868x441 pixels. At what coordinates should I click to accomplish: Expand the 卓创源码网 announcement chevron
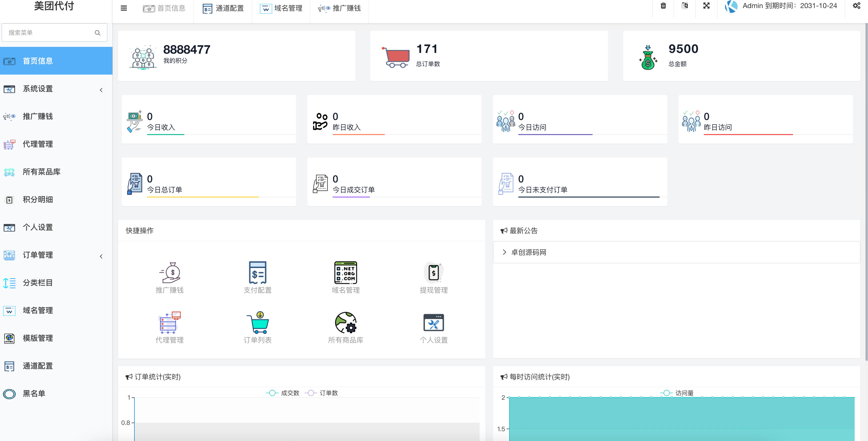click(504, 252)
